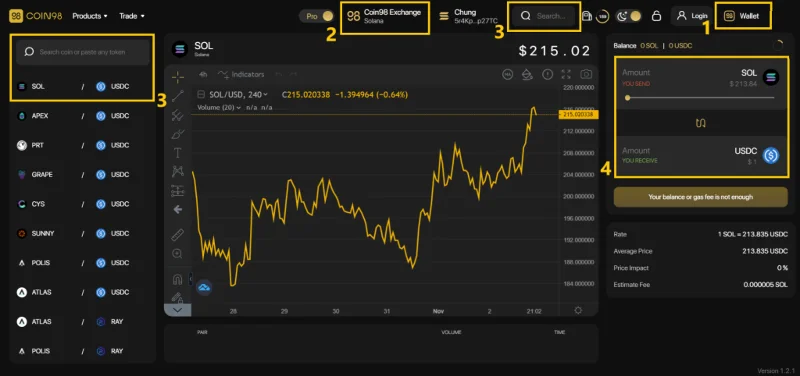
Task: Select the ATLAS / USDC pair
Action: (82, 292)
